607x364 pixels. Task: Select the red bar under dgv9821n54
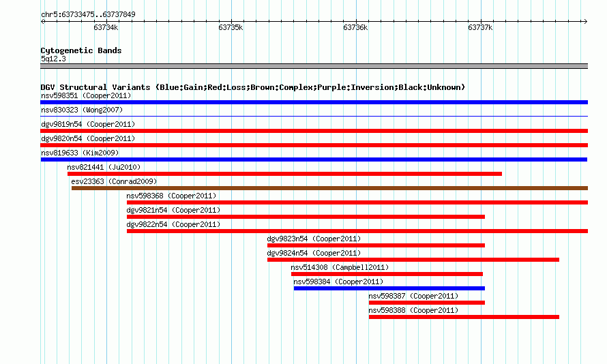(306, 217)
